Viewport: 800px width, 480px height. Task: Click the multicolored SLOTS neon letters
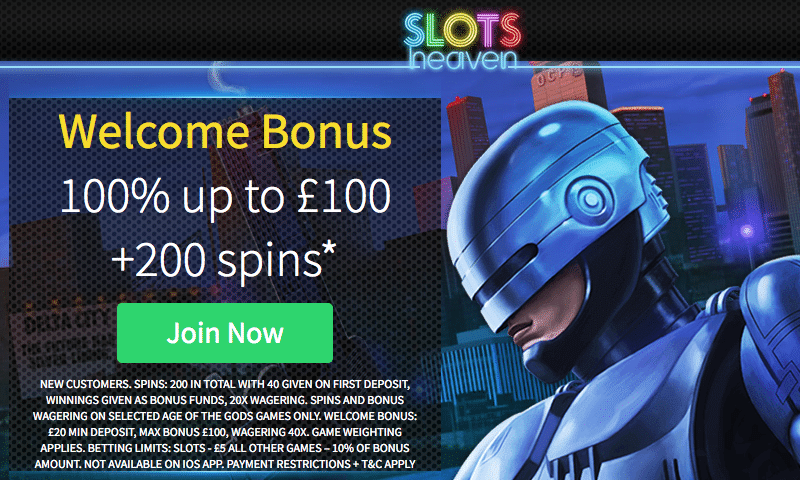(463, 29)
